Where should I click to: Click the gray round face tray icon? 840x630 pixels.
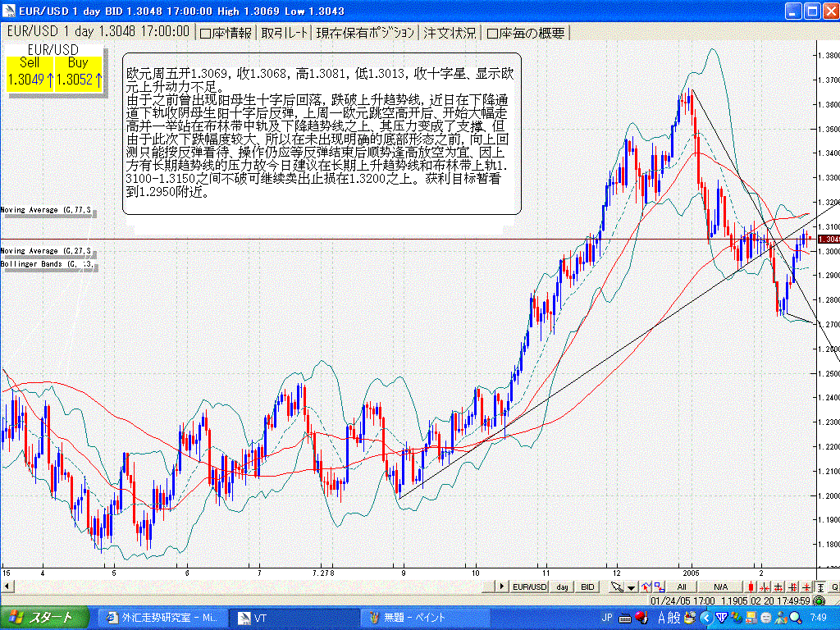coord(766,618)
